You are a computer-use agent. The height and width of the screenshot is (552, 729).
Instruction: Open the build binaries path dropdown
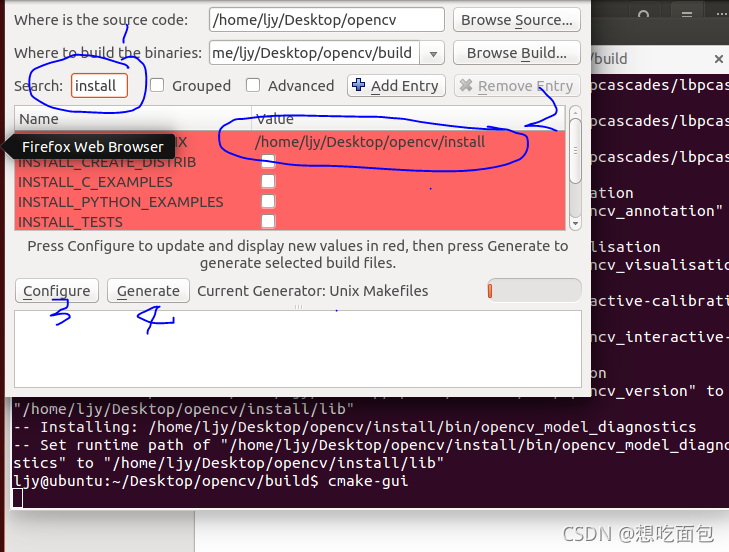(x=433, y=53)
